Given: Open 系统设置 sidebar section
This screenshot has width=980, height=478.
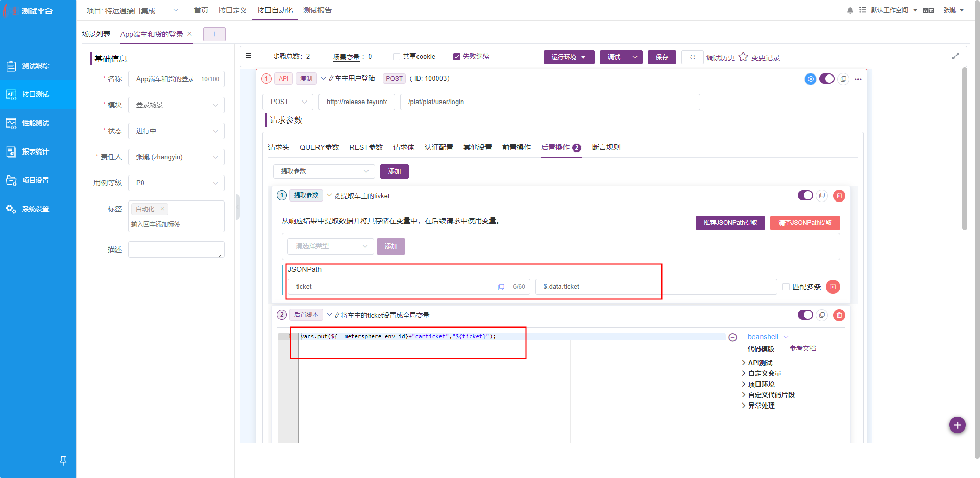Looking at the screenshot, I should [38, 209].
